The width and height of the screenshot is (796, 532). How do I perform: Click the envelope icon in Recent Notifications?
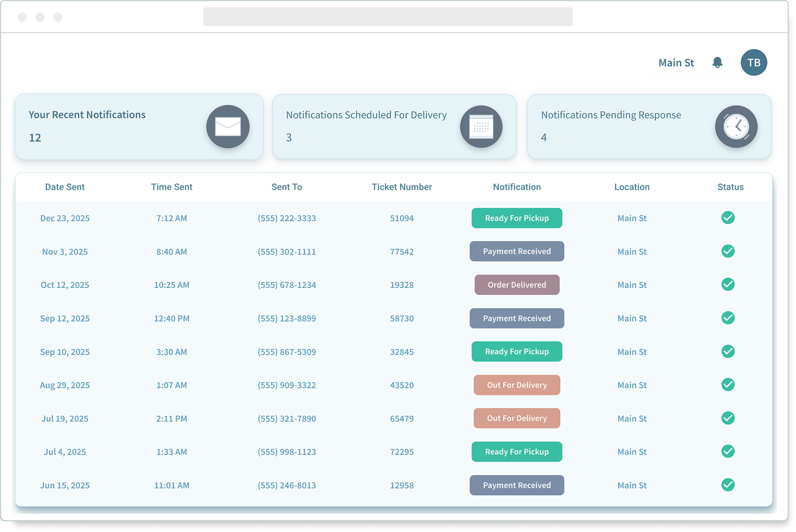[228, 126]
